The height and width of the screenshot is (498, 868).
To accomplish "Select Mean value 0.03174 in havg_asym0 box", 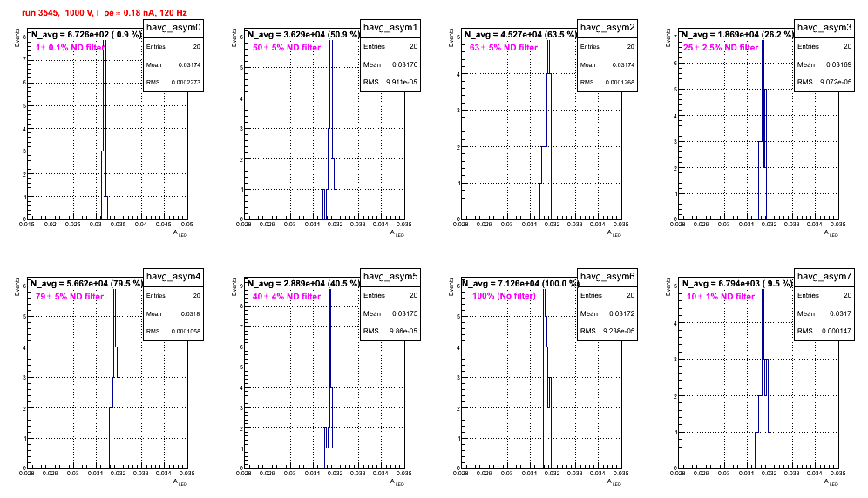I will pyautogui.click(x=189, y=65).
